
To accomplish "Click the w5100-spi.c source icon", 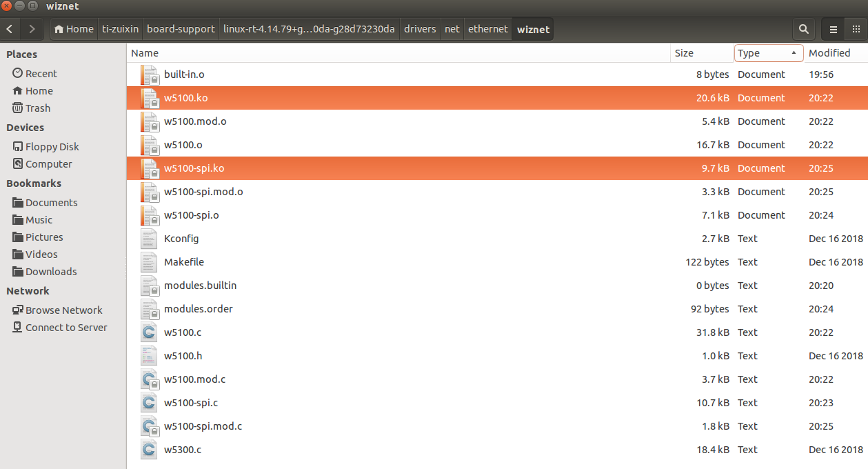I will click(149, 403).
